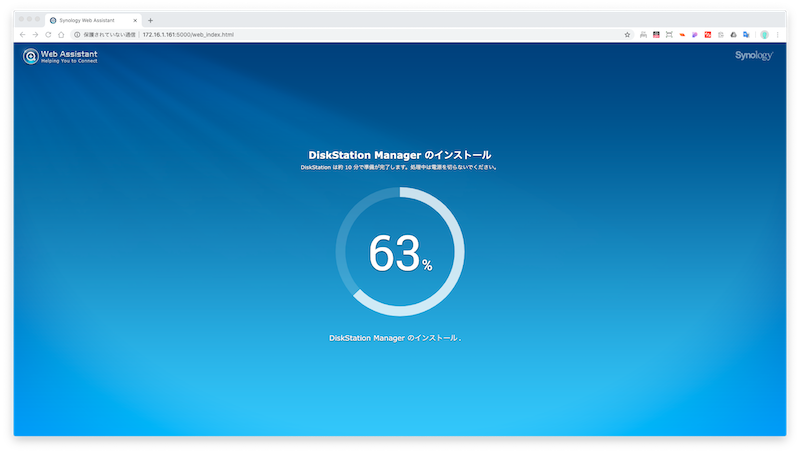Open a new browser tab
The image size is (800, 453).
click(150, 20)
